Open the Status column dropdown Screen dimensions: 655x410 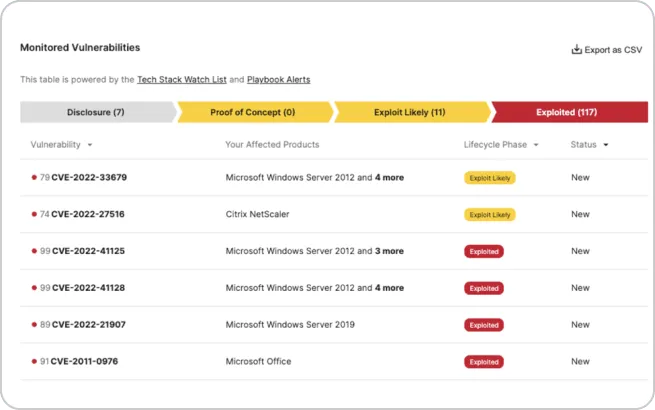[606, 145]
